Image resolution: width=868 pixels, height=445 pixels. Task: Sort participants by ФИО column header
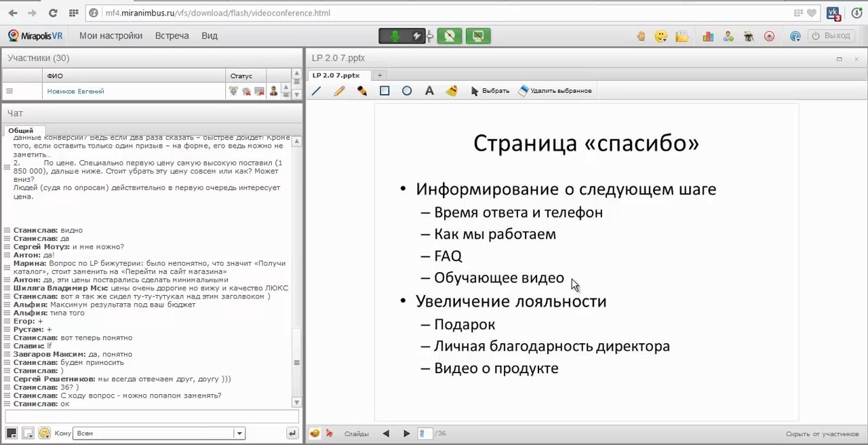(134, 75)
